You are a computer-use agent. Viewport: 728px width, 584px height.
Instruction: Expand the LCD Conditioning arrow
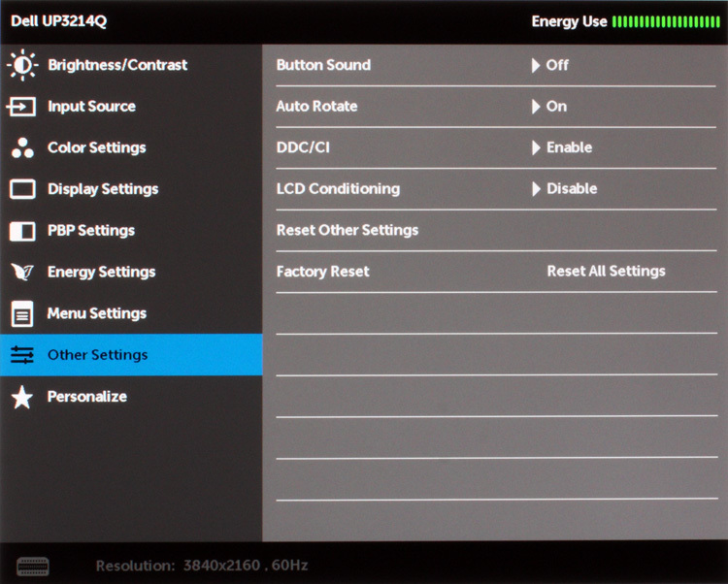pos(536,189)
